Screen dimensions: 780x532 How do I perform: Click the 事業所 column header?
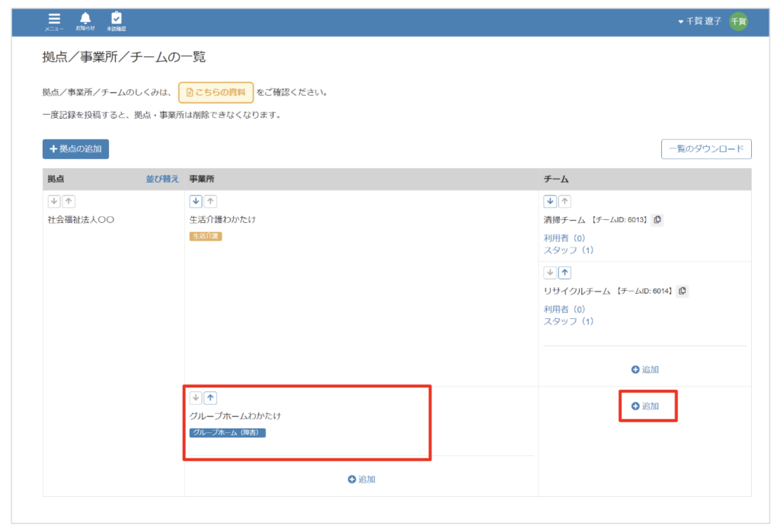201,179
